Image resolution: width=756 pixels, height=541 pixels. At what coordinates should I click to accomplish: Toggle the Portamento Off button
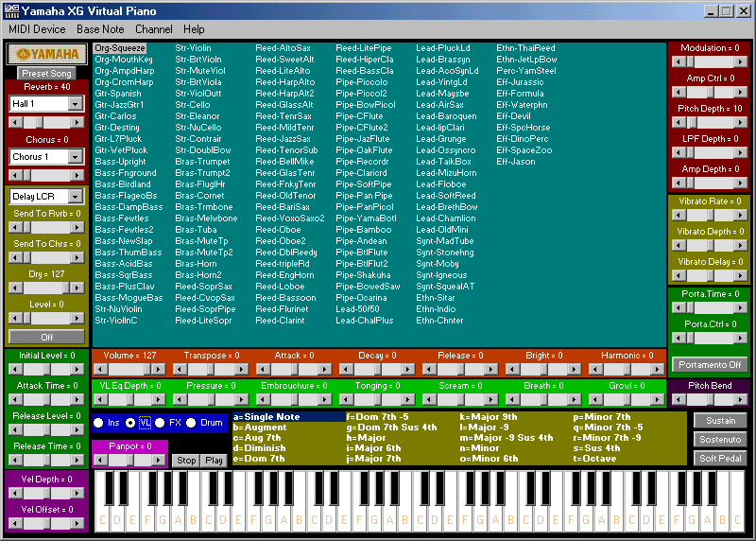(x=710, y=365)
